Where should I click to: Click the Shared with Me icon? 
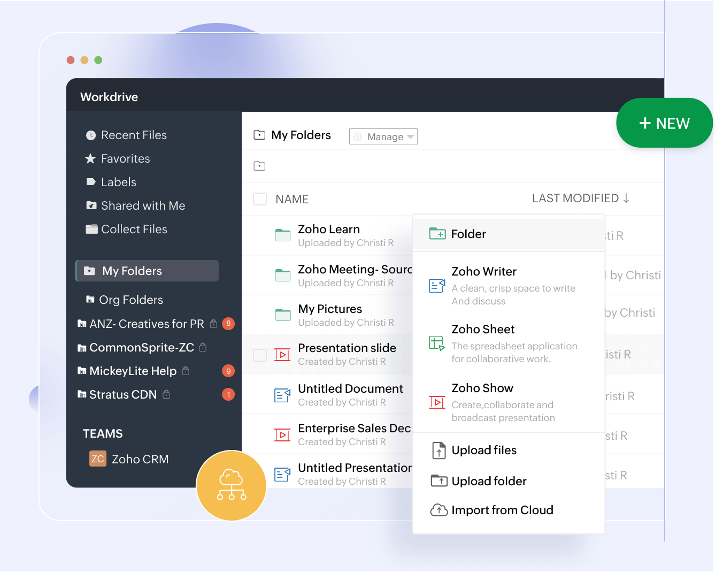[91, 205]
